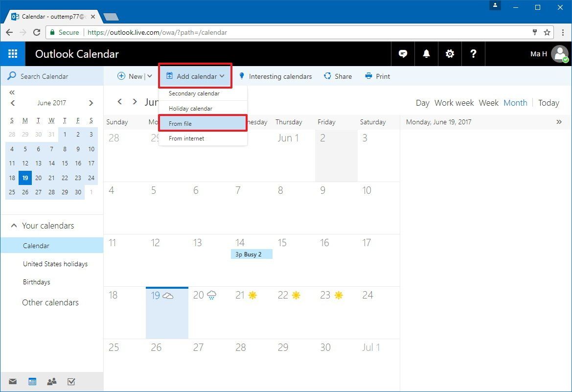Image resolution: width=572 pixels, height=392 pixels.
Task: Open the 3p Busy 2 event
Action: 252,254
